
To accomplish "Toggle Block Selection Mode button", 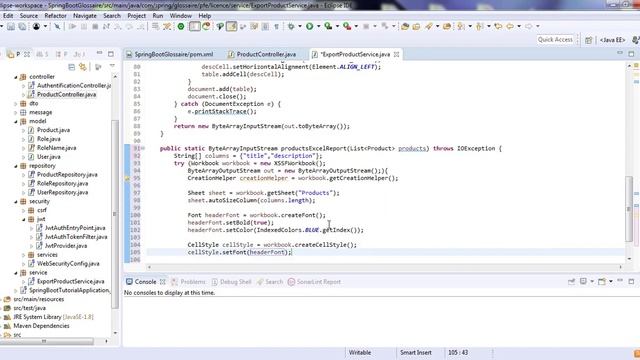I will tap(265, 27).
